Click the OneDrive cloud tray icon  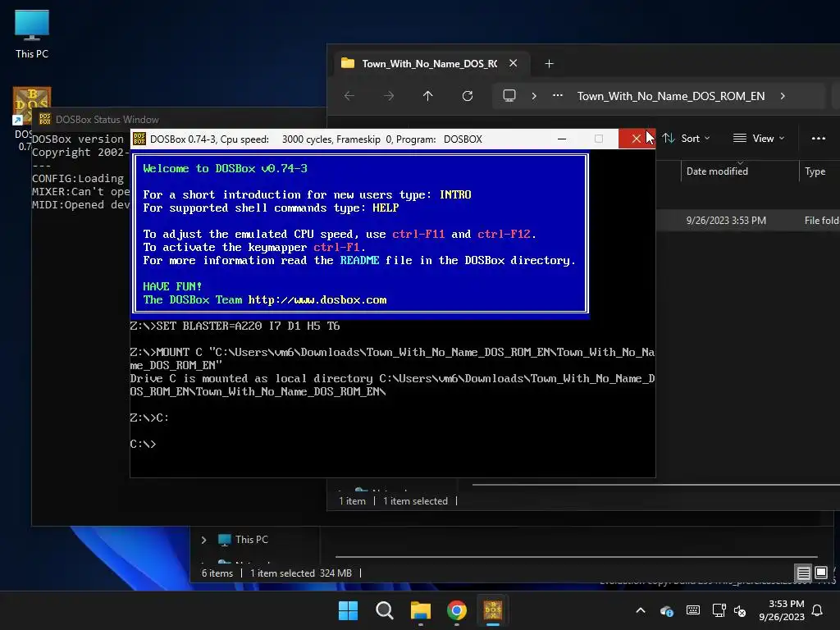[x=666, y=610]
